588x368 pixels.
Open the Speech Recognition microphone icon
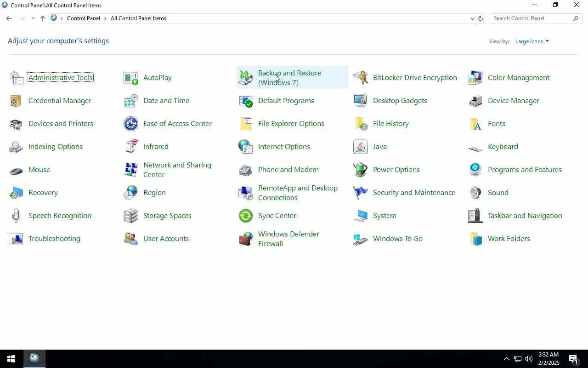point(16,216)
